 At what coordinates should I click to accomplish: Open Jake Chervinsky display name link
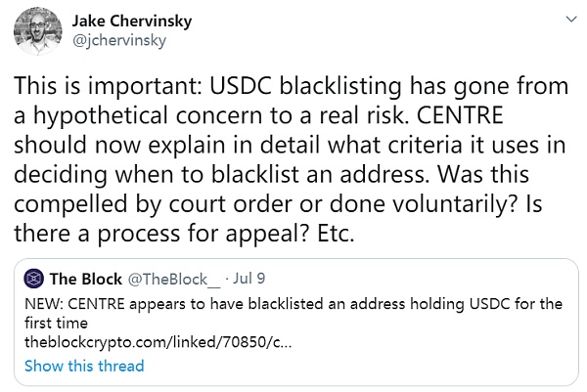click(132, 21)
